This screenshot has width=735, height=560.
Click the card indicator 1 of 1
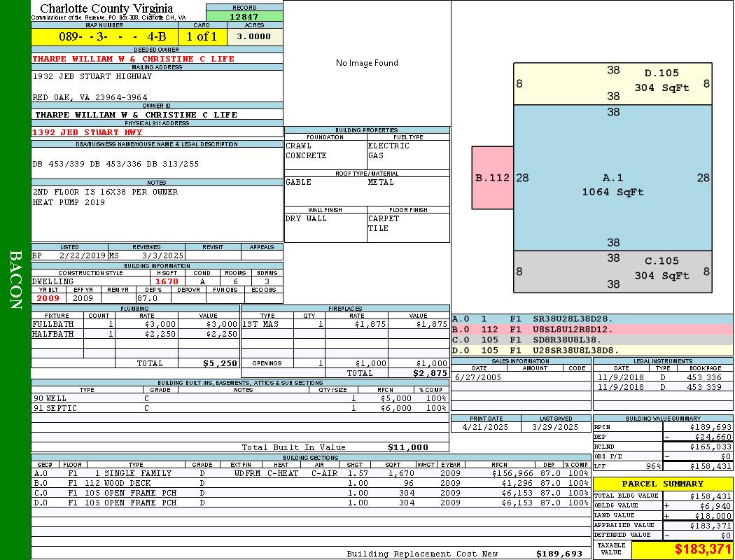(x=202, y=36)
